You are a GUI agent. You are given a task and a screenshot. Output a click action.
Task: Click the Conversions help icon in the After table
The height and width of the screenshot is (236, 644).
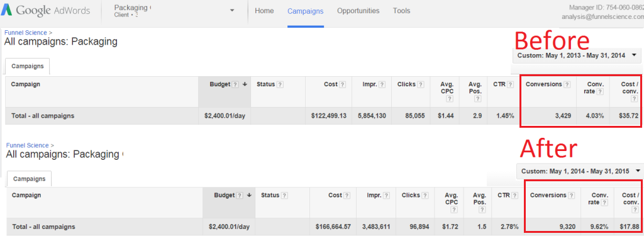tap(572, 195)
